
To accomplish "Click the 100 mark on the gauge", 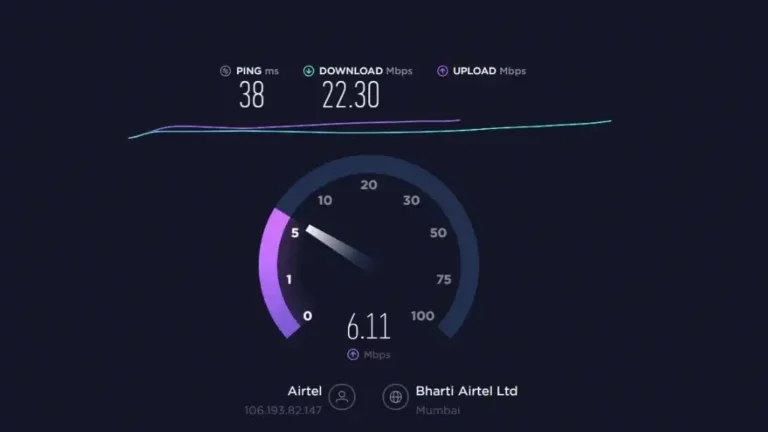I will (422, 316).
